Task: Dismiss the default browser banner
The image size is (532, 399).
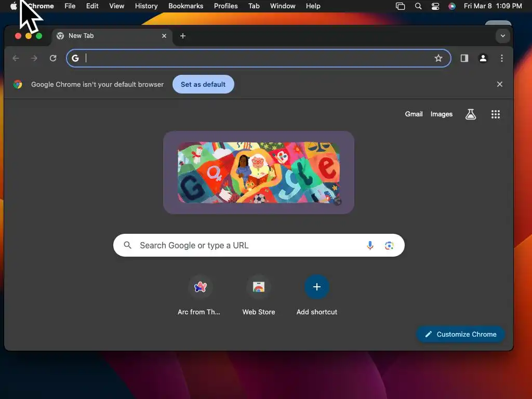Action: coord(499,84)
